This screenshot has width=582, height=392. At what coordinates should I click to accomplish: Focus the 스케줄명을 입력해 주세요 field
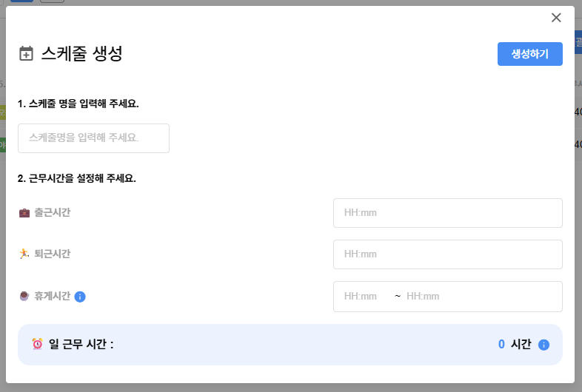tap(93, 138)
